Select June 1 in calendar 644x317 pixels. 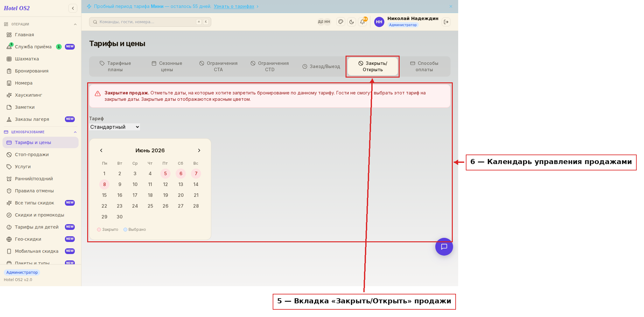click(104, 174)
